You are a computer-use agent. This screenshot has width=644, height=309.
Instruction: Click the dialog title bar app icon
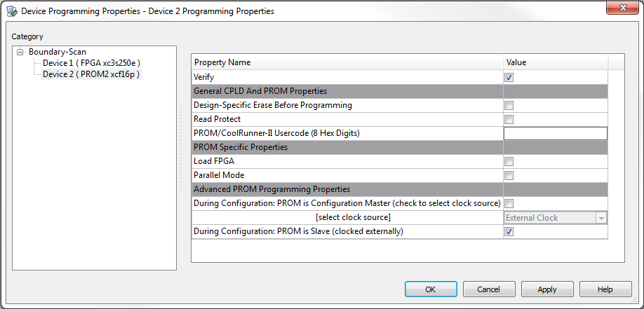click(x=12, y=11)
